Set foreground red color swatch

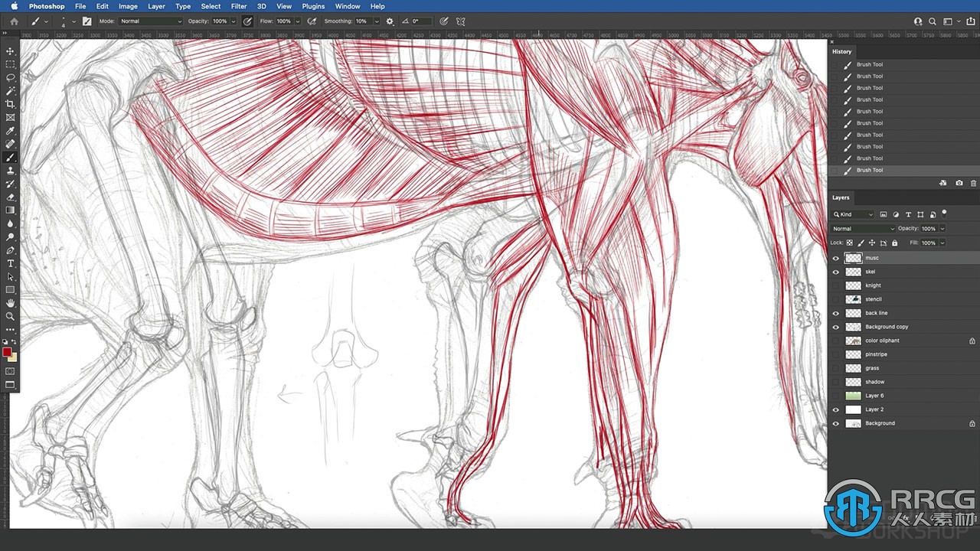pyautogui.click(x=7, y=352)
